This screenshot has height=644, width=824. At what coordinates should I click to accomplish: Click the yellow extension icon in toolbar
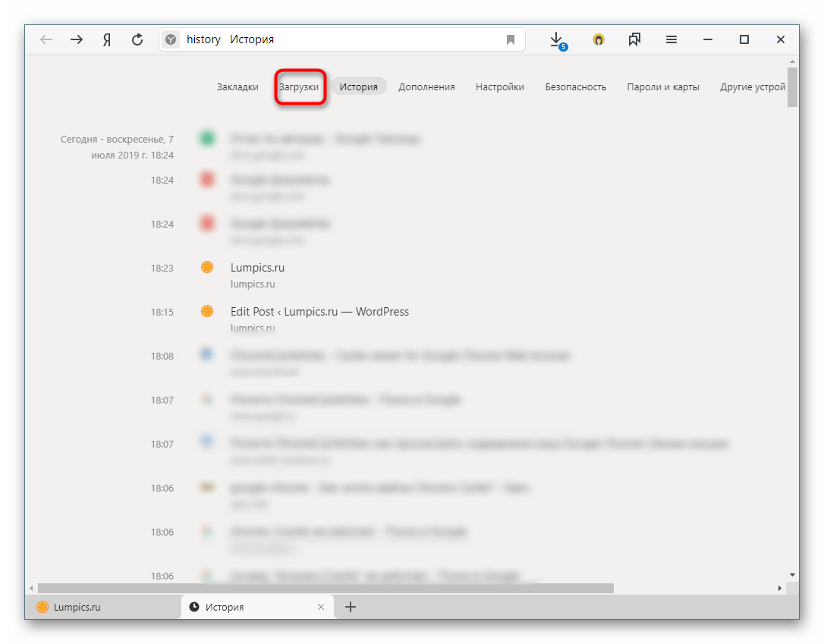tap(599, 39)
